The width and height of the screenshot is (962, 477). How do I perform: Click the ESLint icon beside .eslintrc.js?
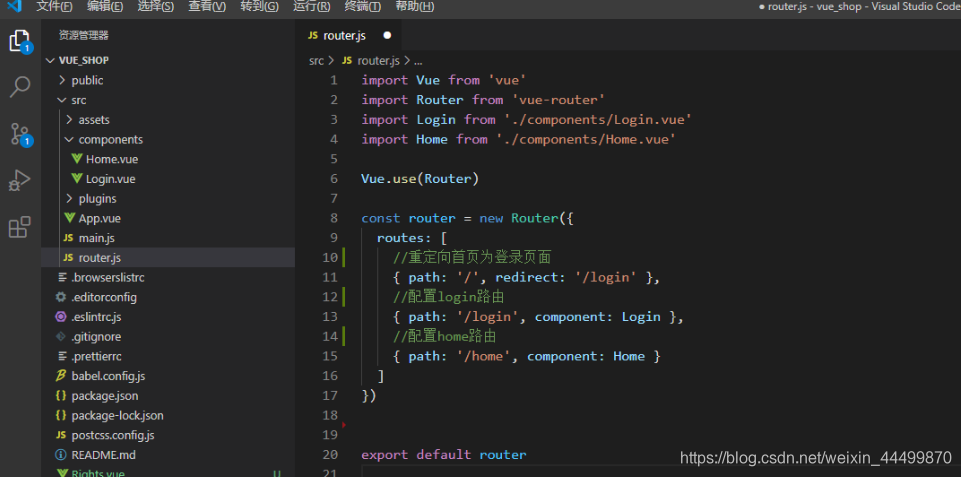tap(61, 317)
